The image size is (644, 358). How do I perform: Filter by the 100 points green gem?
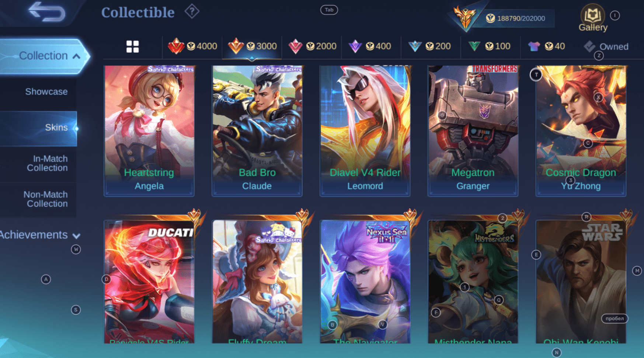tap(474, 46)
